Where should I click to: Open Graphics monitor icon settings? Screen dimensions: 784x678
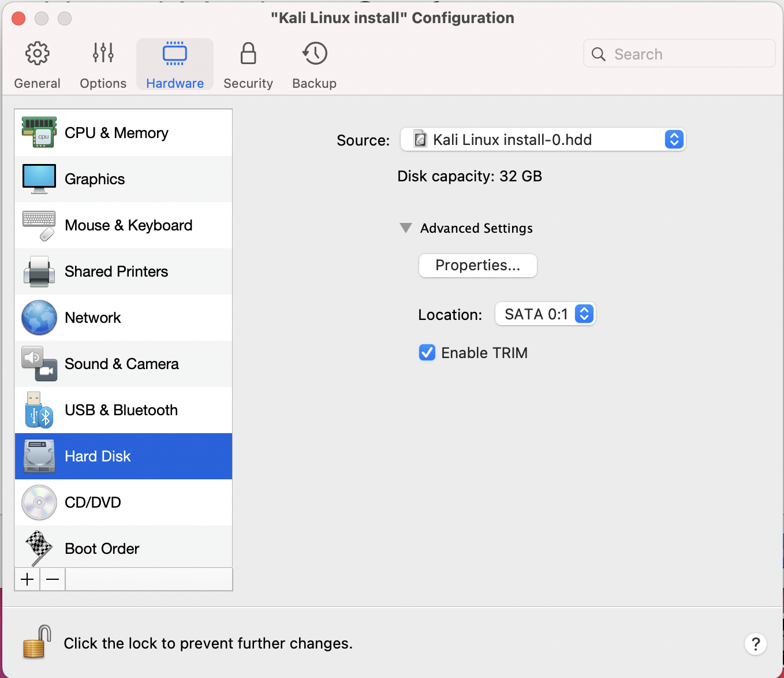point(39,179)
